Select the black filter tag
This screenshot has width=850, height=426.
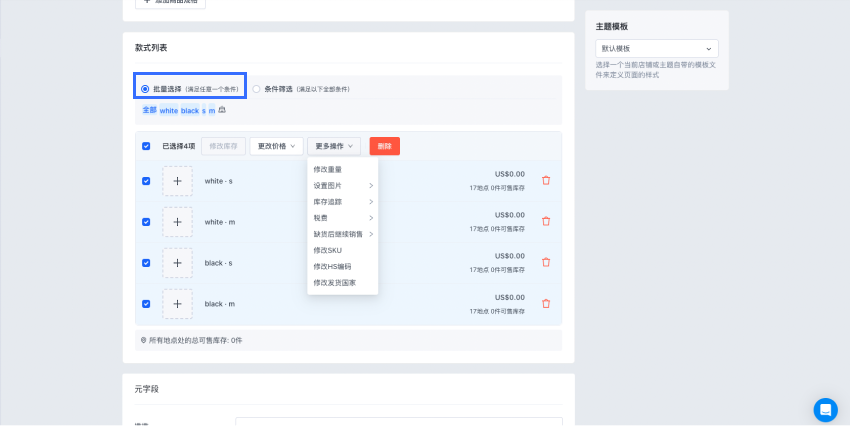pyautogui.click(x=190, y=111)
